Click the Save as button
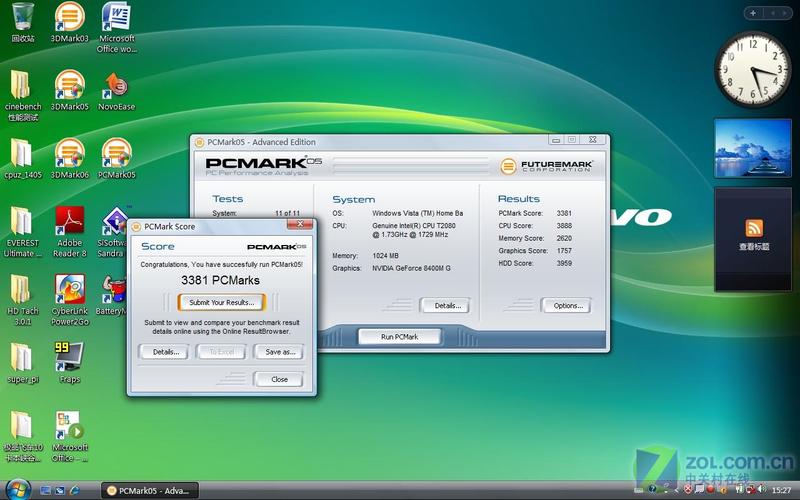The width and height of the screenshot is (800, 500). [x=280, y=352]
